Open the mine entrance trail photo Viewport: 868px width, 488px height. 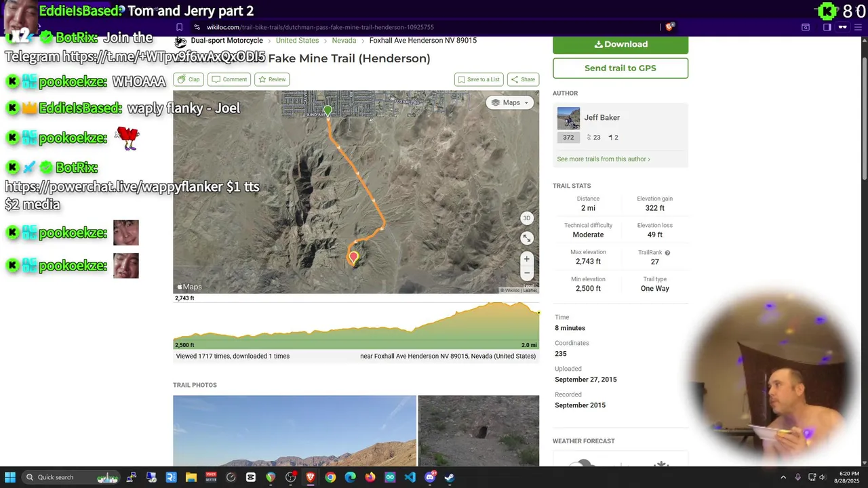[x=479, y=430]
